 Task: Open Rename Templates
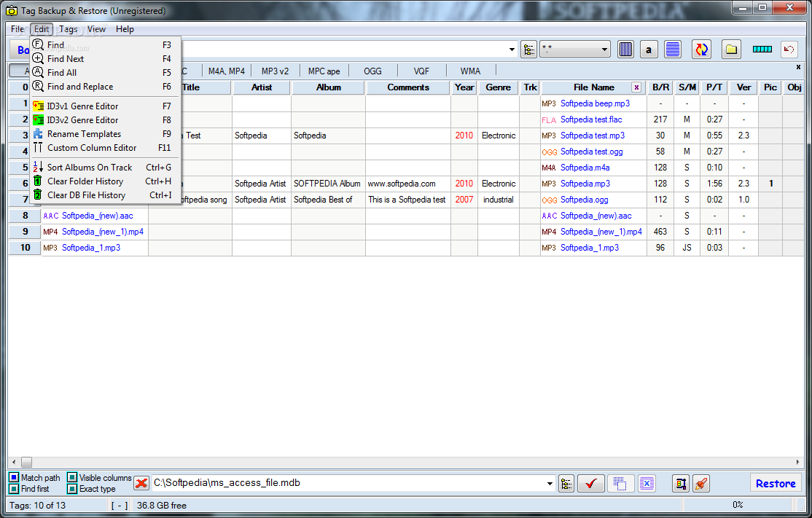tap(105, 134)
